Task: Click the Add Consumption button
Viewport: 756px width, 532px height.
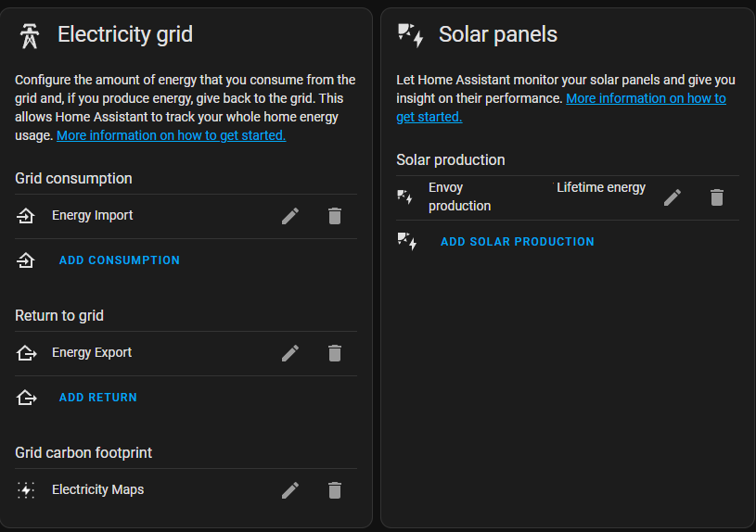Action: pyautogui.click(x=120, y=260)
